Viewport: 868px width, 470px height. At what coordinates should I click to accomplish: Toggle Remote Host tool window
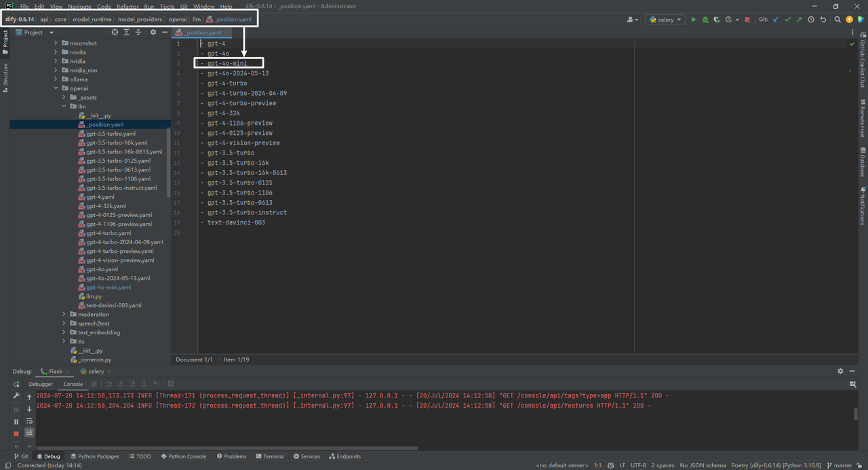(863, 119)
